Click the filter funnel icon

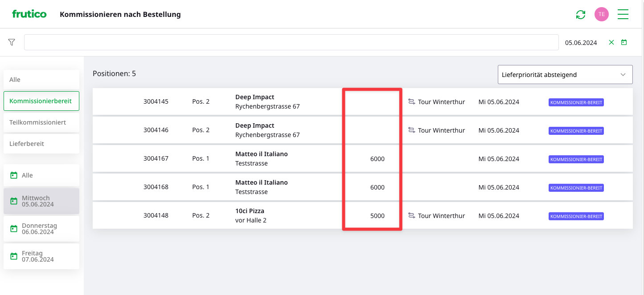(12, 42)
